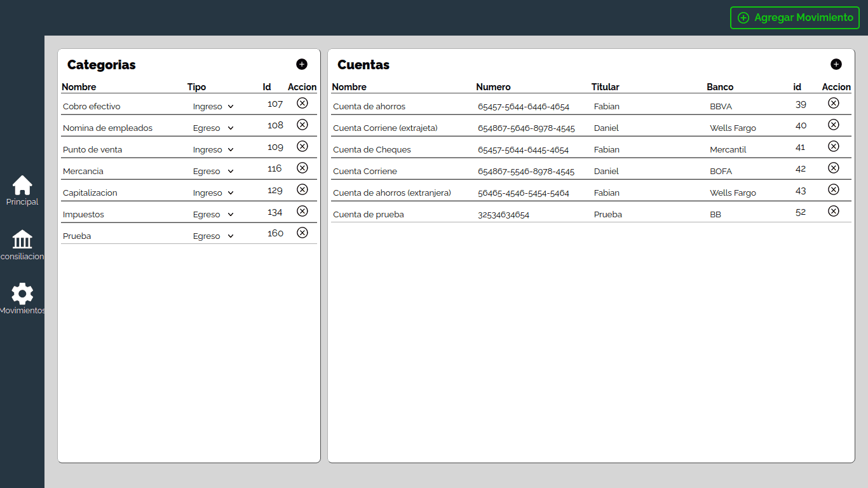Viewport: 868px width, 488px height.
Task: Add a new account in Cuentas panel
Action: point(836,64)
